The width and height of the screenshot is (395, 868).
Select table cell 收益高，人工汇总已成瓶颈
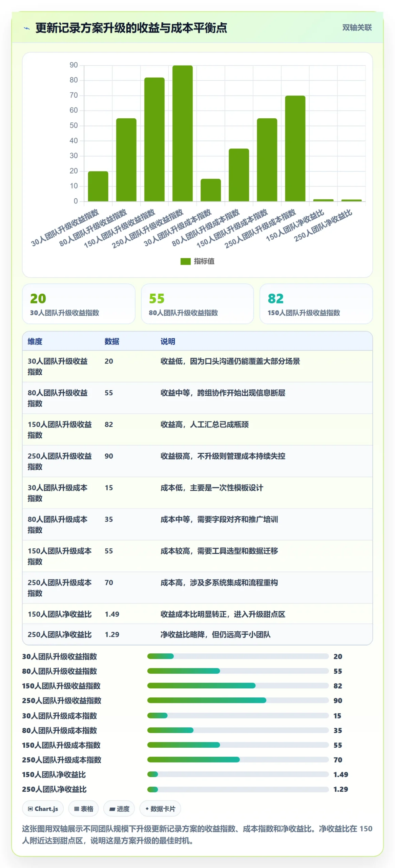coord(205,425)
